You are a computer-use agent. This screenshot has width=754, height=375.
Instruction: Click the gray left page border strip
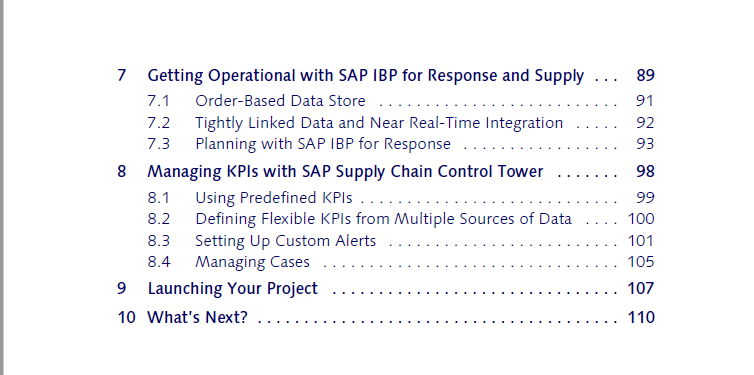(2, 188)
